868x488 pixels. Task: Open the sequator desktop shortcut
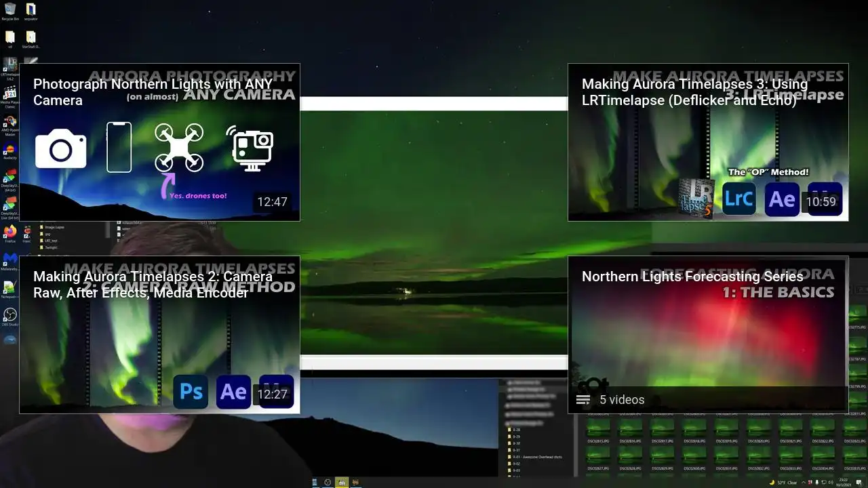pos(31,12)
